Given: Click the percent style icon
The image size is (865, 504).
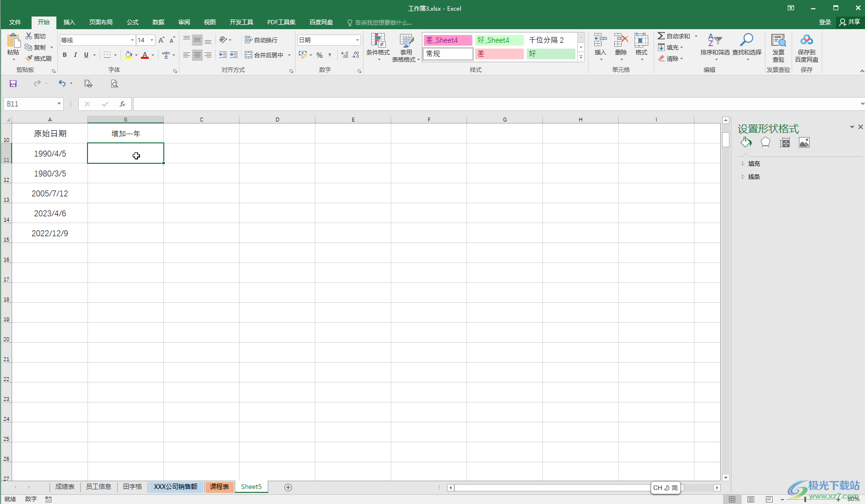Looking at the screenshot, I should (319, 55).
